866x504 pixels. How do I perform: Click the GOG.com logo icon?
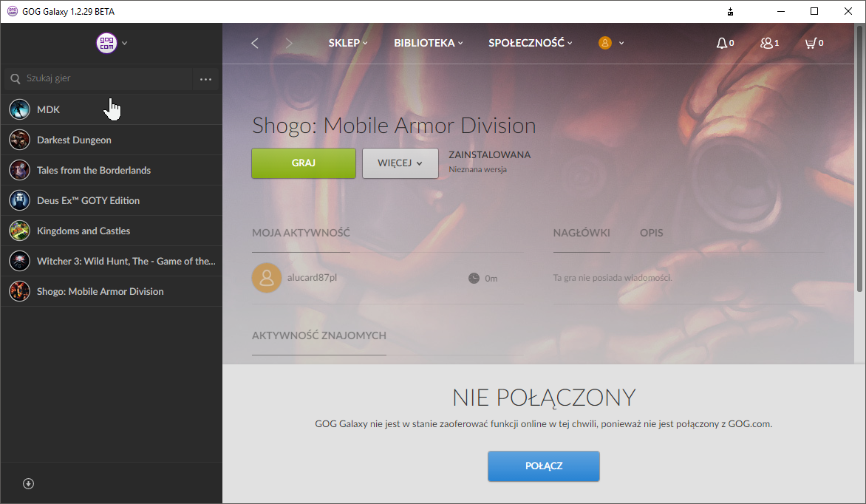[x=107, y=43]
